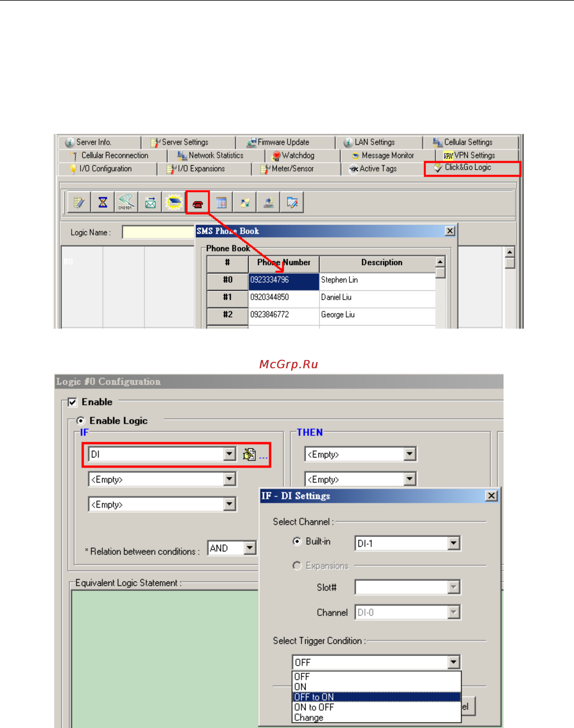Open SMS Phone Book via red telephone icon
Image resolution: width=574 pixels, height=728 pixels.
198,202
